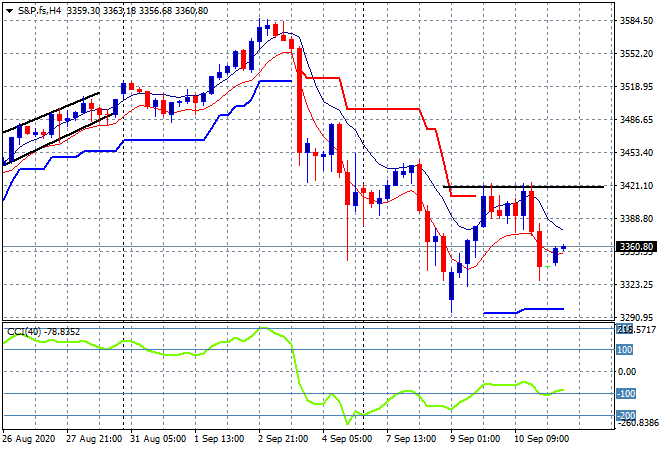
Task: Click the 26 Aug 2020 date label
Action: (29, 439)
